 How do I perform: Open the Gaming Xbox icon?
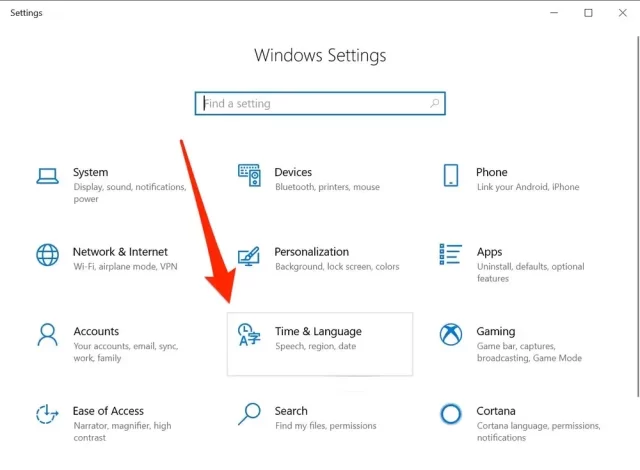click(x=451, y=335)
